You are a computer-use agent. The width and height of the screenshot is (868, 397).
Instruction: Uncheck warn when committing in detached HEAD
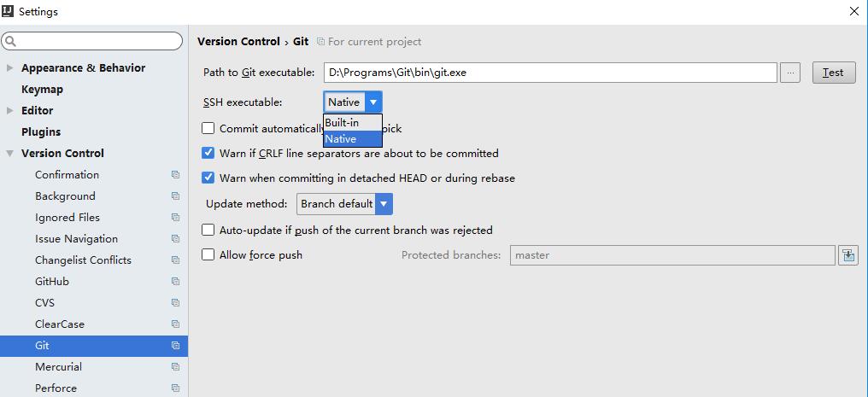click(x=208, y=178)
